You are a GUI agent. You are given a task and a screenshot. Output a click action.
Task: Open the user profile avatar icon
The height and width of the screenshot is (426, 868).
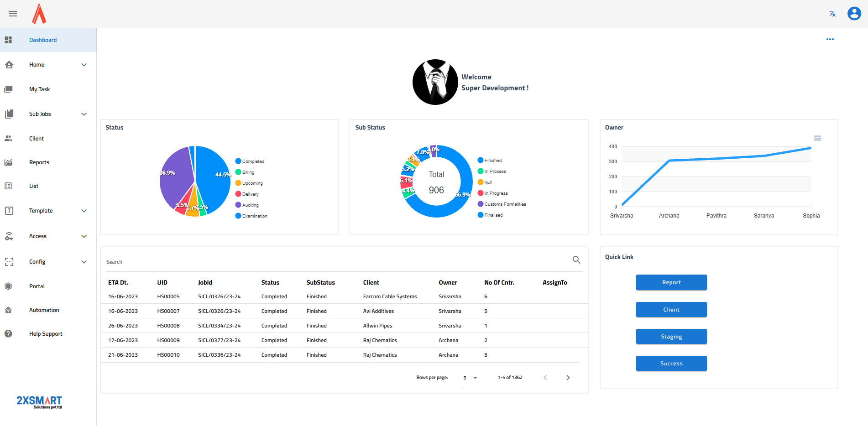(x=854, y=14)
